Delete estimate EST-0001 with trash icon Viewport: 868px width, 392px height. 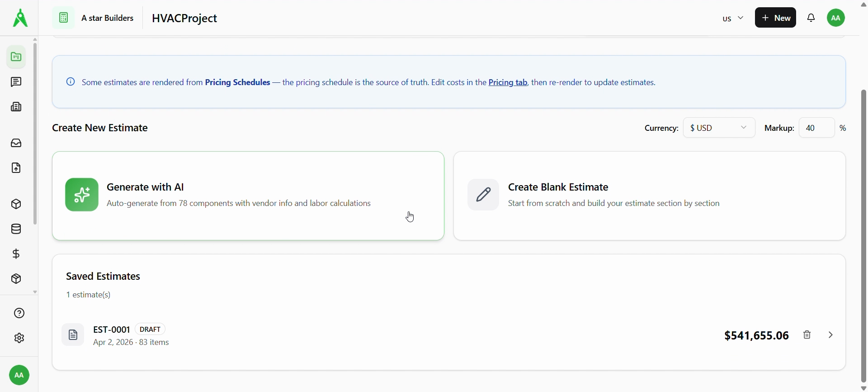point(807,335)
